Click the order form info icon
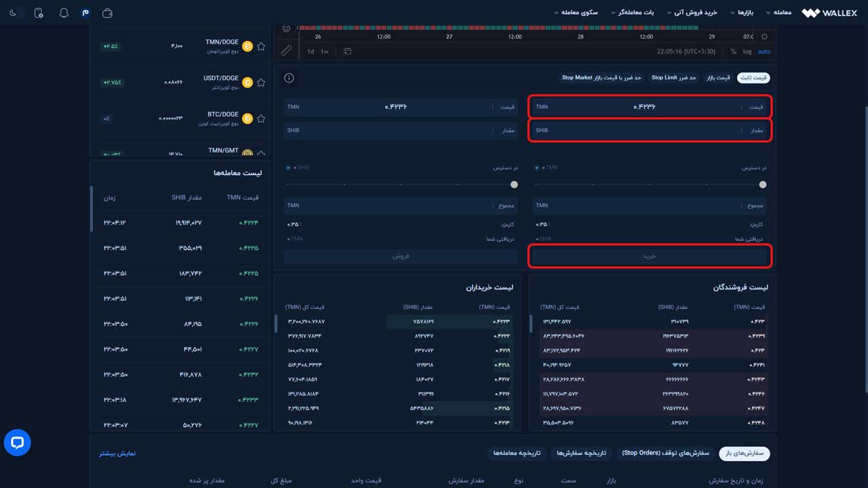Screen dimensions: 868x488 289,78
